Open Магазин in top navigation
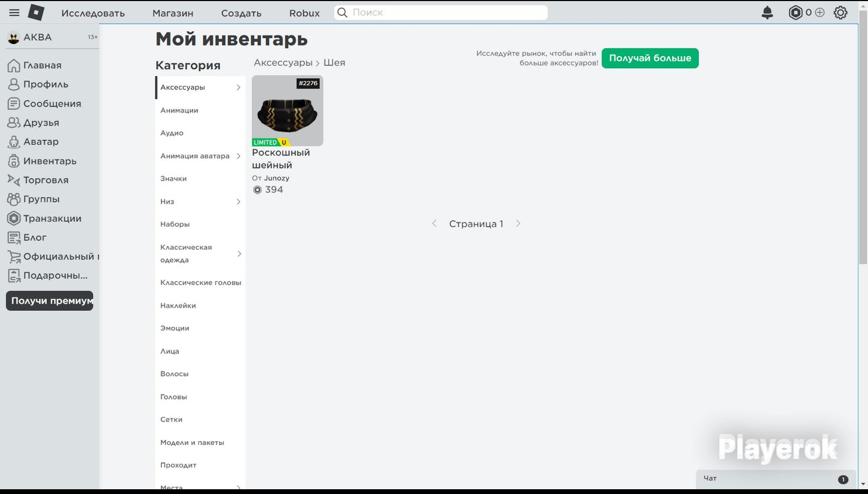This screenshot has width=868, height=494. tap(173, 13)
